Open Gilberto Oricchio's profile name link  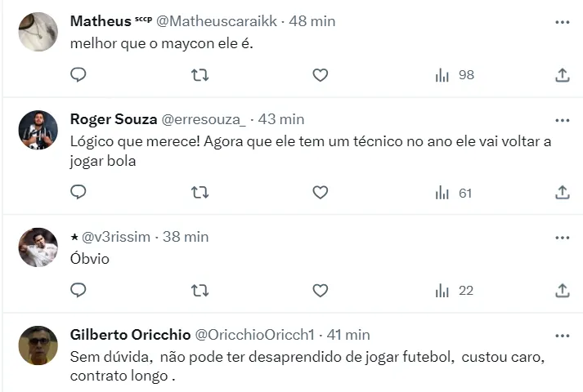[131, 335]
